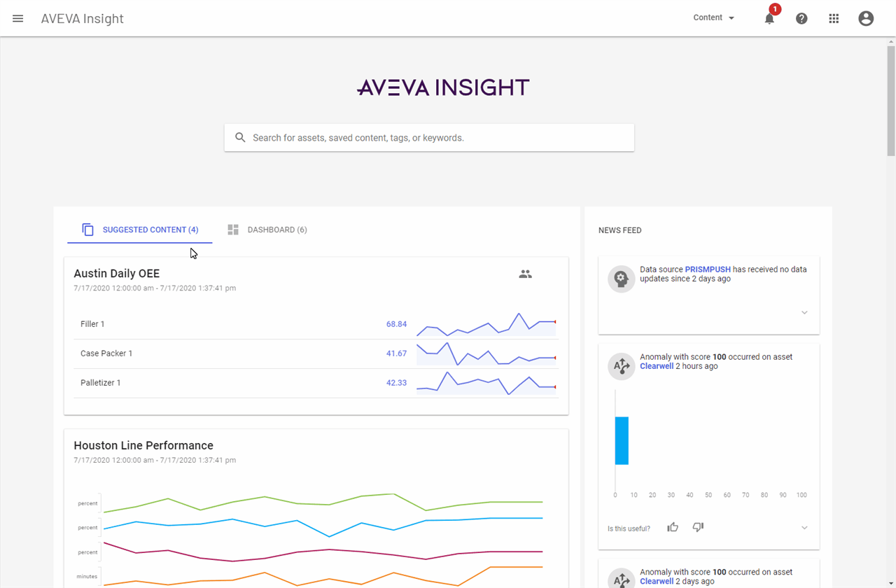Viewport: 896px width, 588px height.
Task: Open the Content dropdown in header
Action: [714, 18]
